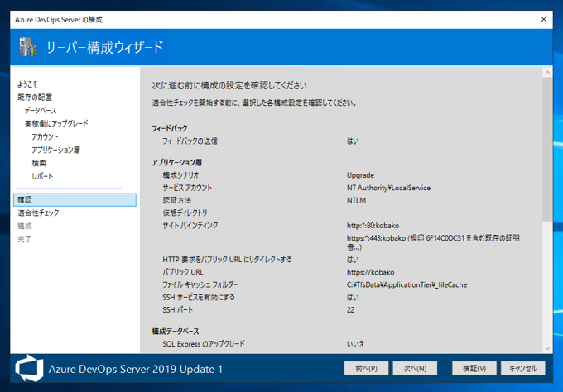The height and width of the screenshot is (392, 563).
Task: Open the アプリケーション層 step in sidebar
Action: (56, 150)
